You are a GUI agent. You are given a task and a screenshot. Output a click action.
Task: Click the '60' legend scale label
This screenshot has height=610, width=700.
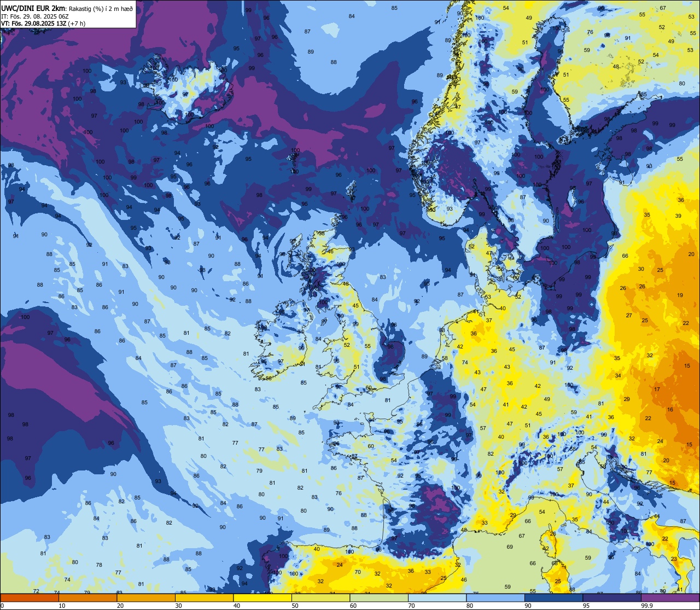[353, 606]
